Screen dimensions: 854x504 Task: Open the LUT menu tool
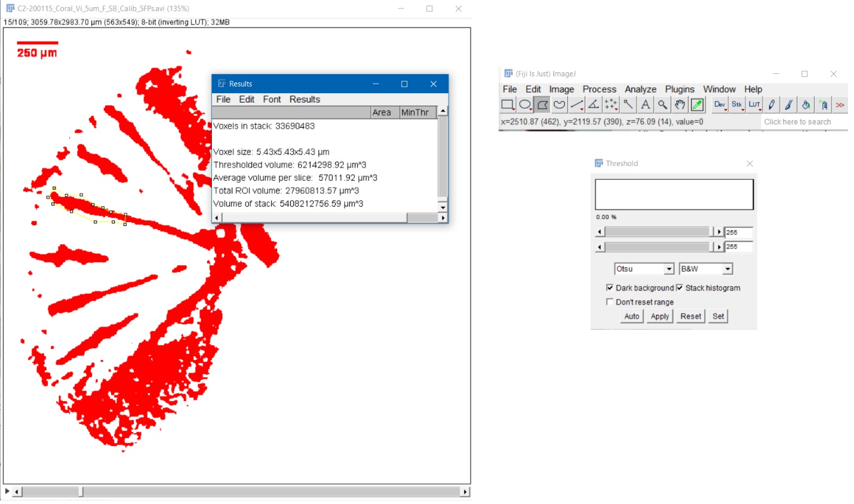(x=754, y=105)
